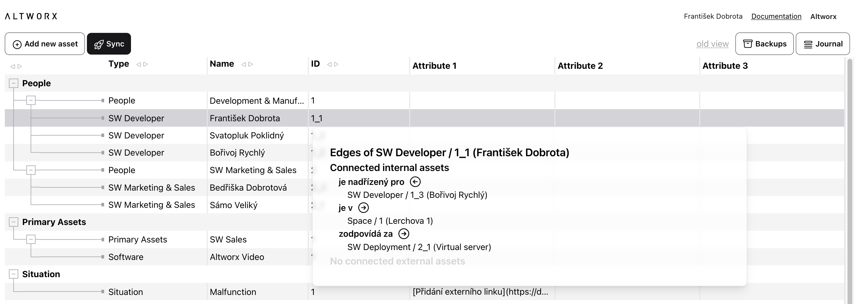This screenshot has width=868, height=304.
Task: Collapse the People root group
Action: (14, 83)
